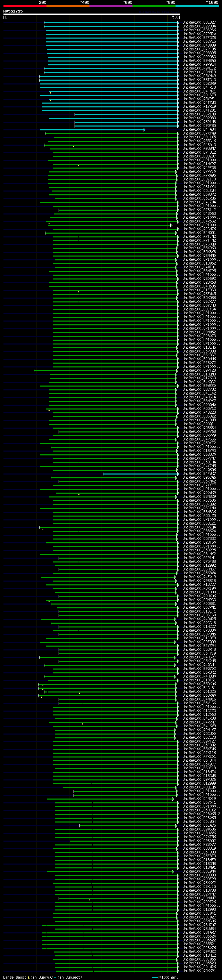Select the label UniRef100_B7FUL2

(199, 153)
